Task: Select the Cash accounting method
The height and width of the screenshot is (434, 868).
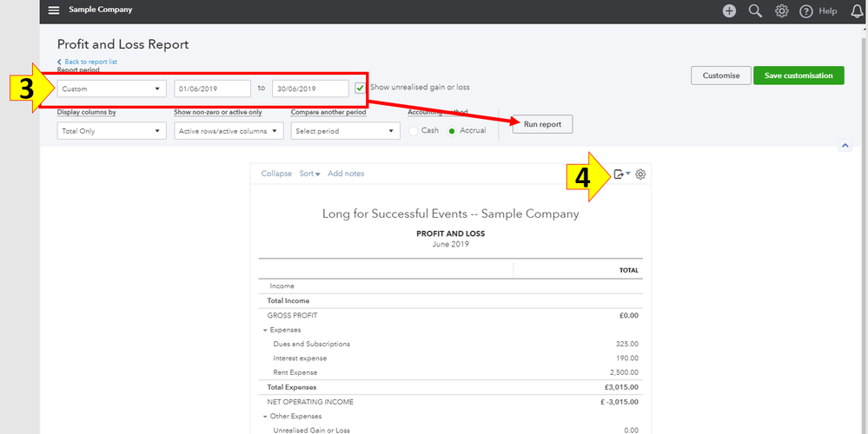Action: point(414,130)
